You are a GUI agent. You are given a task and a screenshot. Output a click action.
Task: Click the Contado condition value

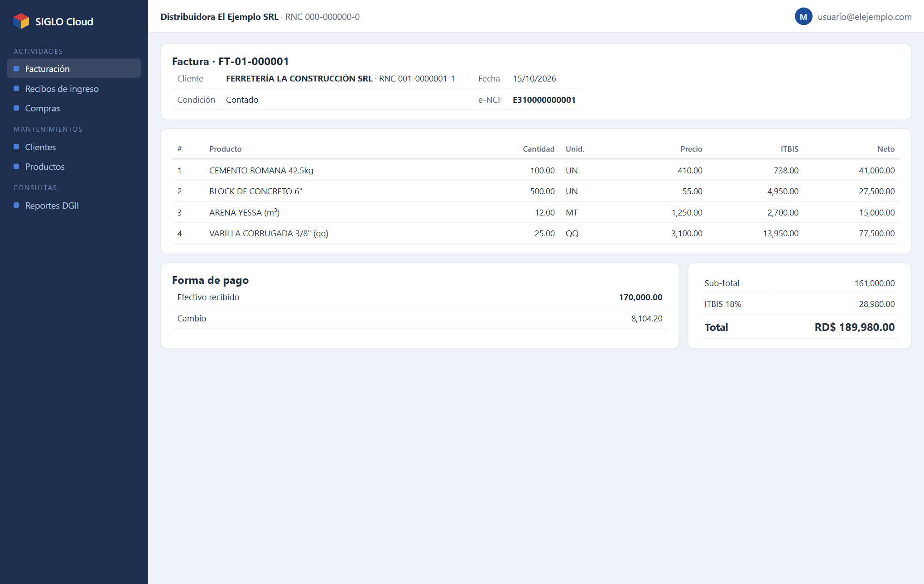tap(242, 100)
